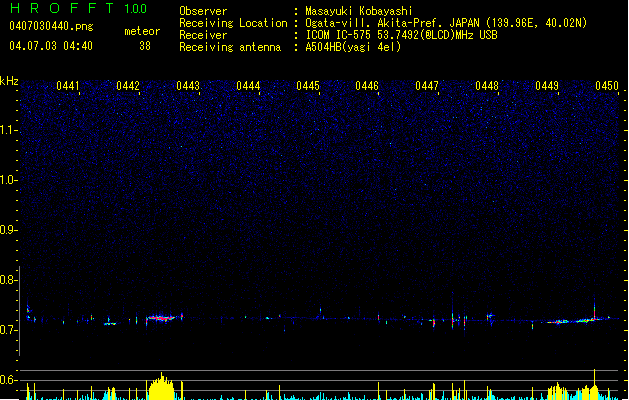Click the 0446 time marker
This screenshot has width=629, height=400.
(367, 86)
